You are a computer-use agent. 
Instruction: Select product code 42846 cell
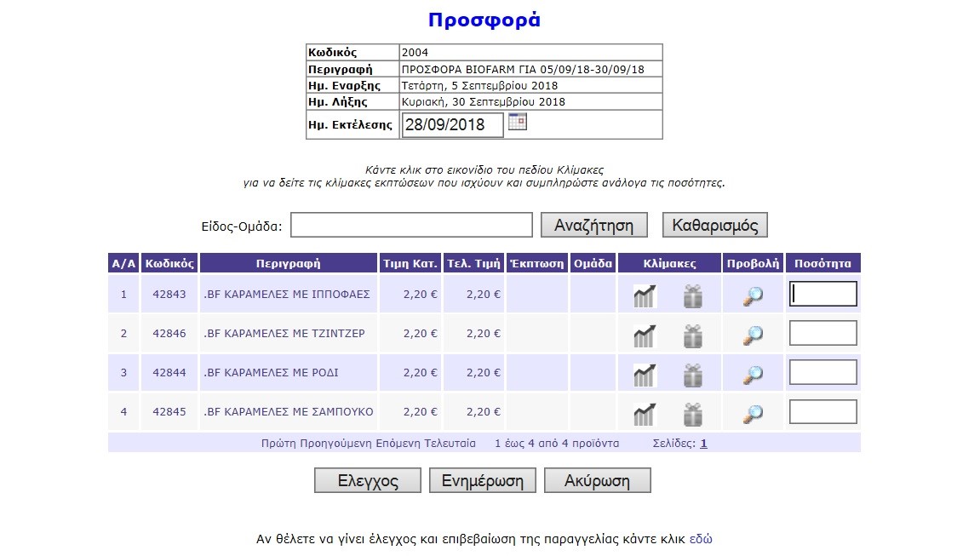point(169,333)
